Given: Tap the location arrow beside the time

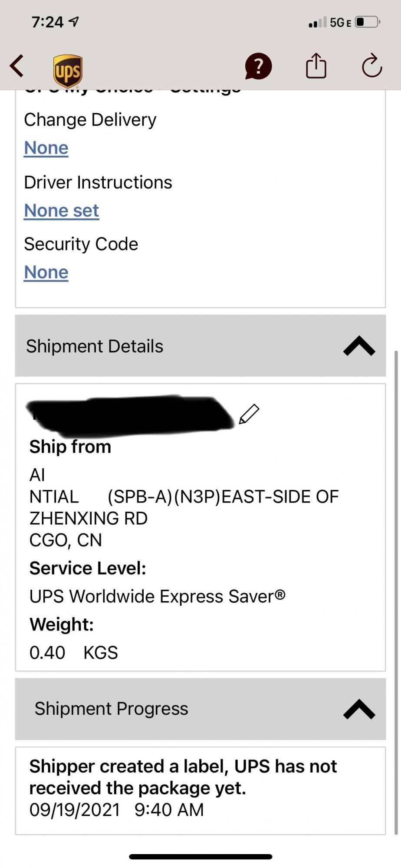Looking at the screenshot, I should coord(74,21).
